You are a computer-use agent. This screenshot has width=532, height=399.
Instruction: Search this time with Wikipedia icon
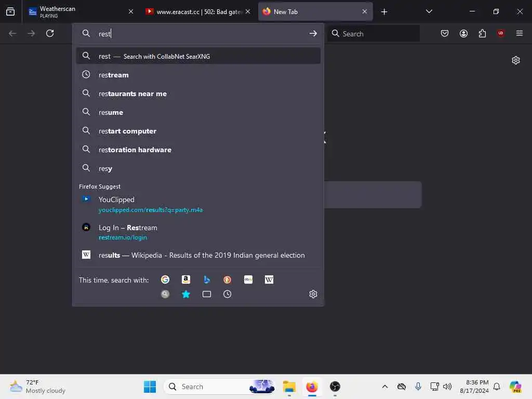(x=269, y=280)
